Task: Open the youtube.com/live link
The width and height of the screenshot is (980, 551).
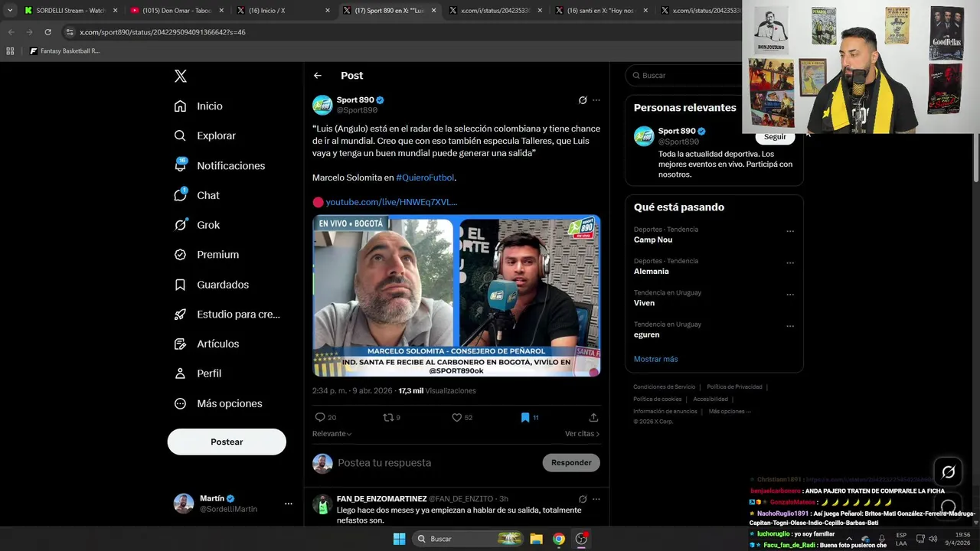Action: 391,202
